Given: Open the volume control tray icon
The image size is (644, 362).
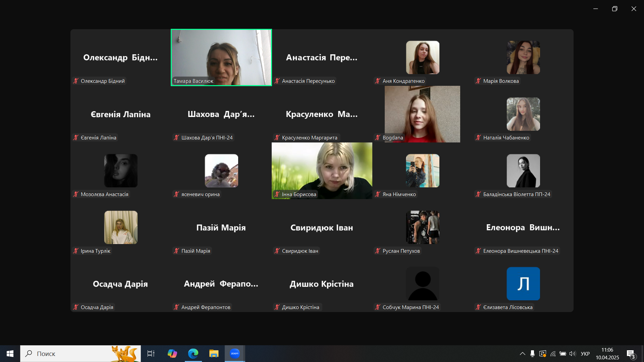Looking at the screenshot, I should pos(572,354).
